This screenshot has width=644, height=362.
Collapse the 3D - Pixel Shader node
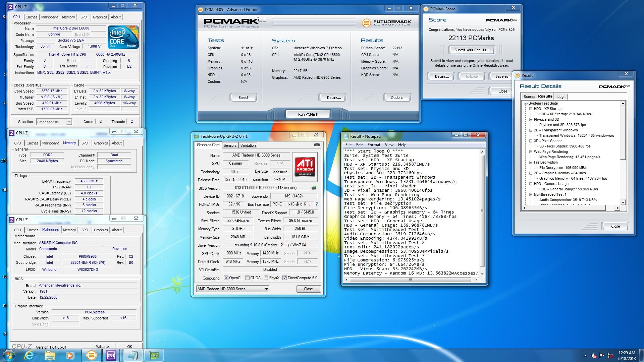coord(531,141)
